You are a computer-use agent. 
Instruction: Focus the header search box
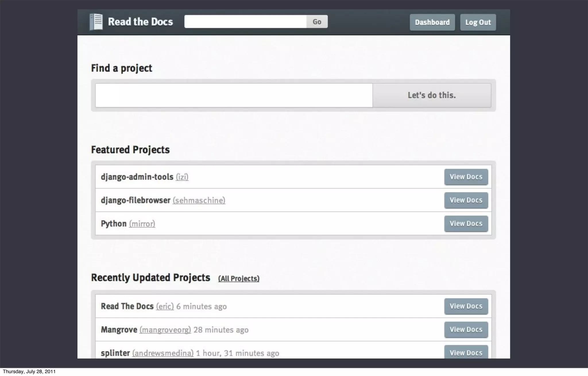(x=245, y=22)
